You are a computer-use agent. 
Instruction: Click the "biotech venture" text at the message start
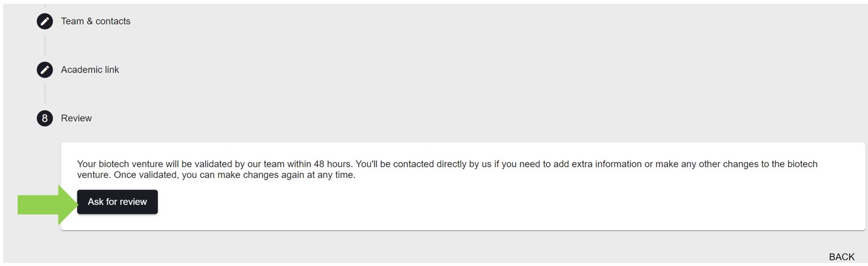click(130, 165)
